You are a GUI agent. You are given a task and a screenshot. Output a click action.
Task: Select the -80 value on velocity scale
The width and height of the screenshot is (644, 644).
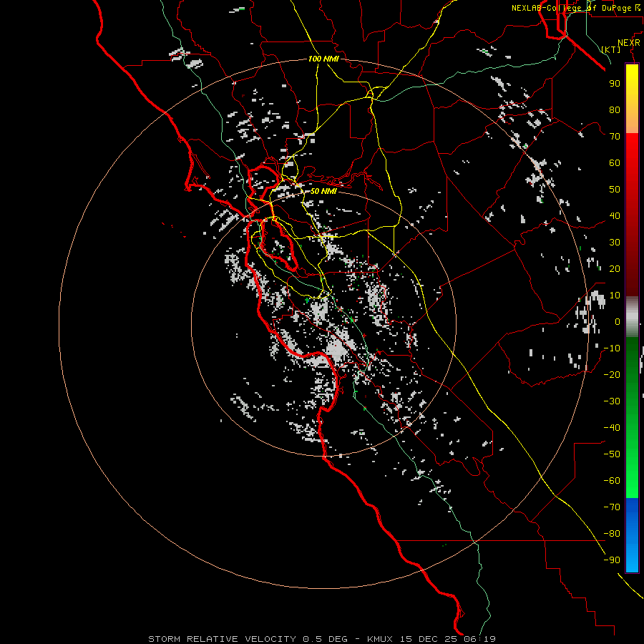coord(612,534)
